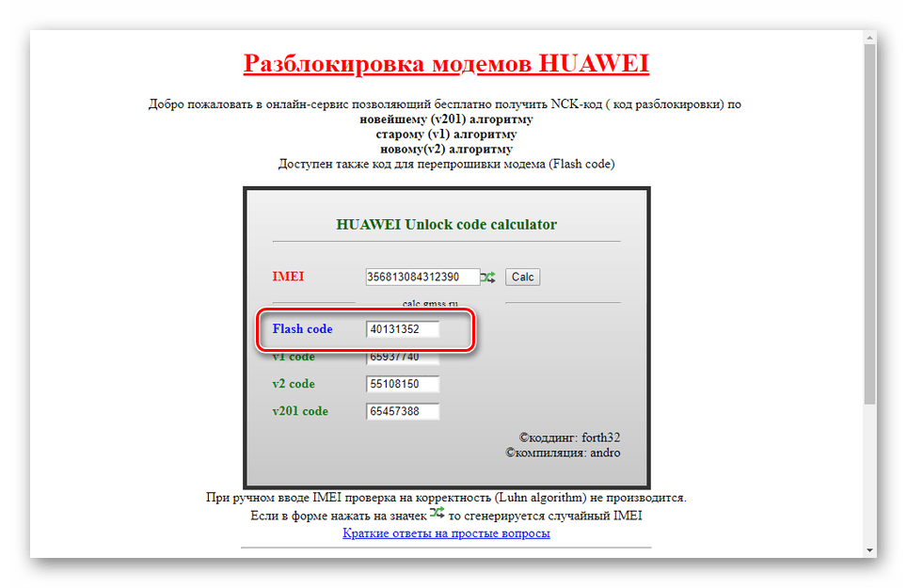Click the 'новому(v2) алгоритму' text
The image size is (907, 588).
tap(446, 150)
